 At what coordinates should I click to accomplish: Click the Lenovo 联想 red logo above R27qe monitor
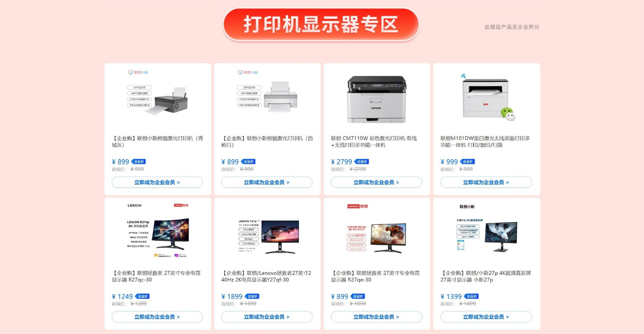(358, 206)
